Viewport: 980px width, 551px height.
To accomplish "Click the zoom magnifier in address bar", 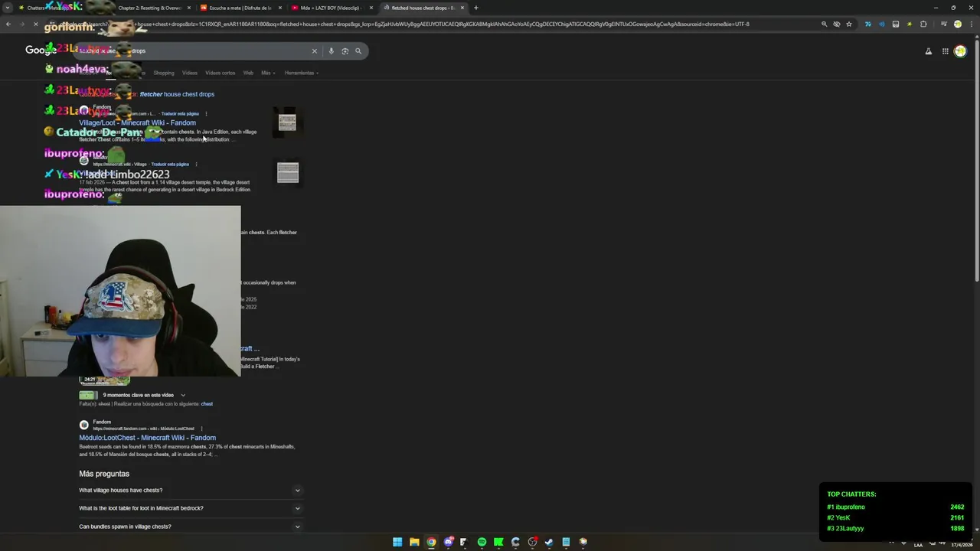I will pos(824,24).
